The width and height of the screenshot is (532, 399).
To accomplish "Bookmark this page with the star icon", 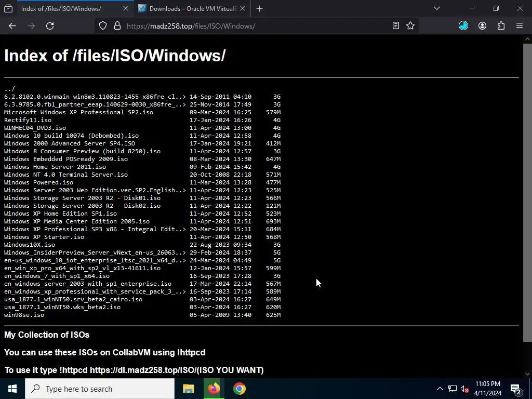I will click(x=410, y=26).
